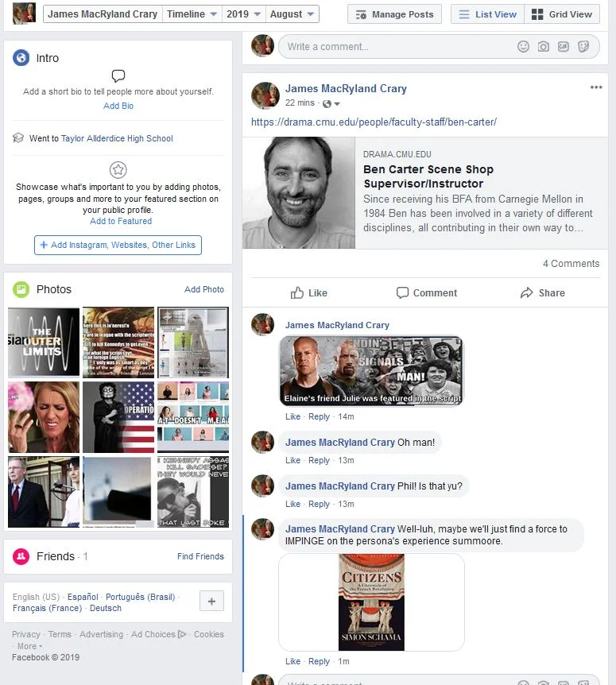The width and height of the screenshot is (616, 685).
Task: Click the pink Friends section icon
Action: (21, 556)
